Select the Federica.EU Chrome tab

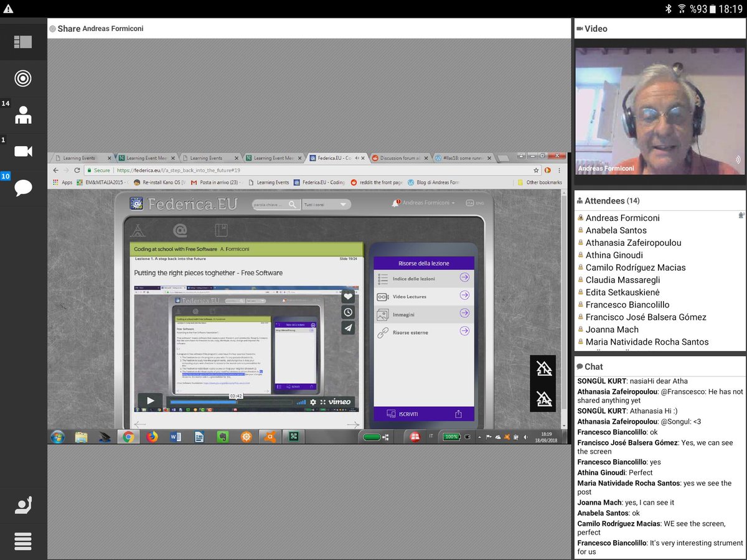[337, 158]
